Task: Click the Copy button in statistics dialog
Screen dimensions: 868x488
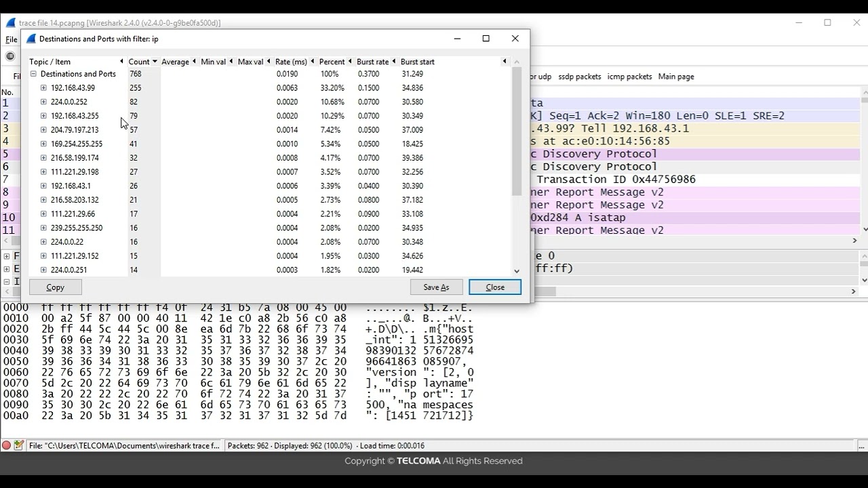Action: point(55,287)
